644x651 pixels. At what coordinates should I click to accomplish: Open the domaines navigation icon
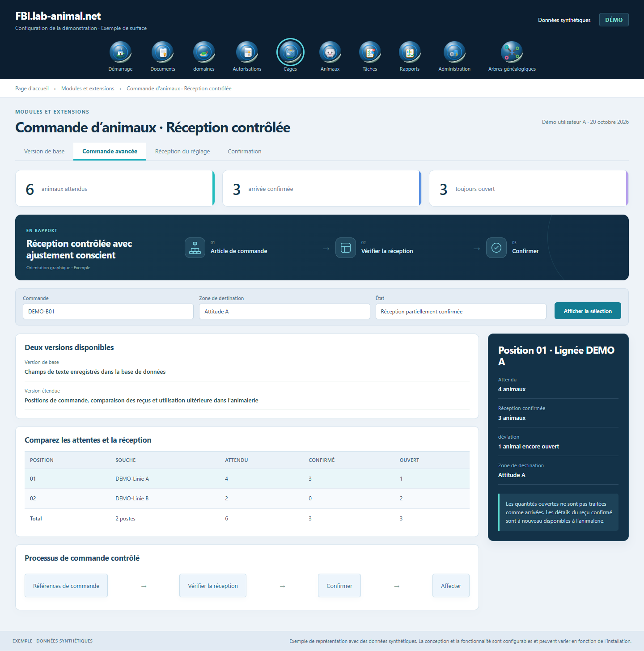click(204, 52)
